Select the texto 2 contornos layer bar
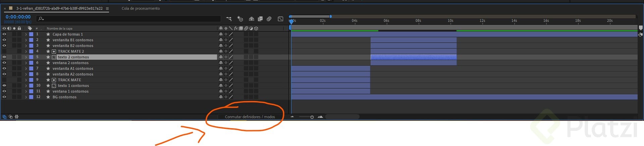The image size is (644, 146). click(x=413, y=57)
